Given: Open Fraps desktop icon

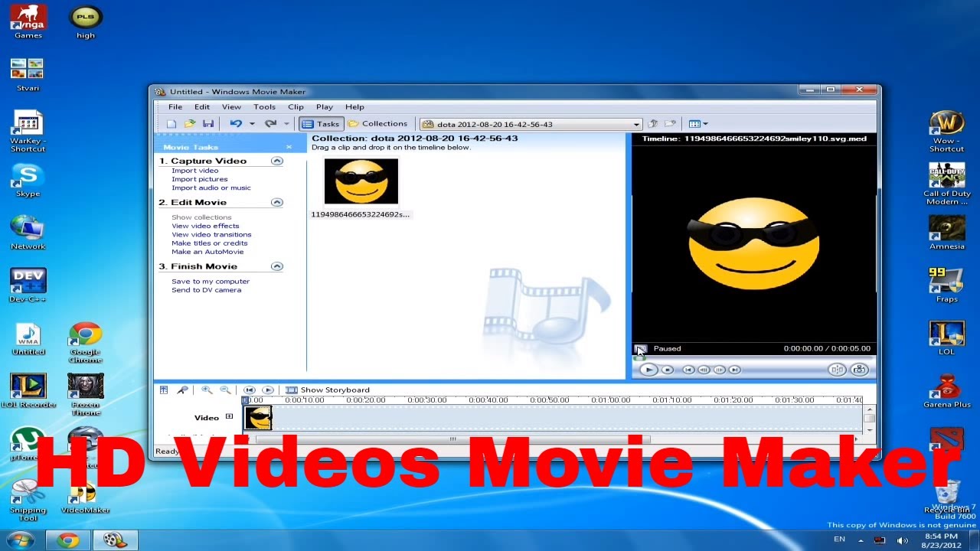Looking at the screenshot, I should (947, 284).
